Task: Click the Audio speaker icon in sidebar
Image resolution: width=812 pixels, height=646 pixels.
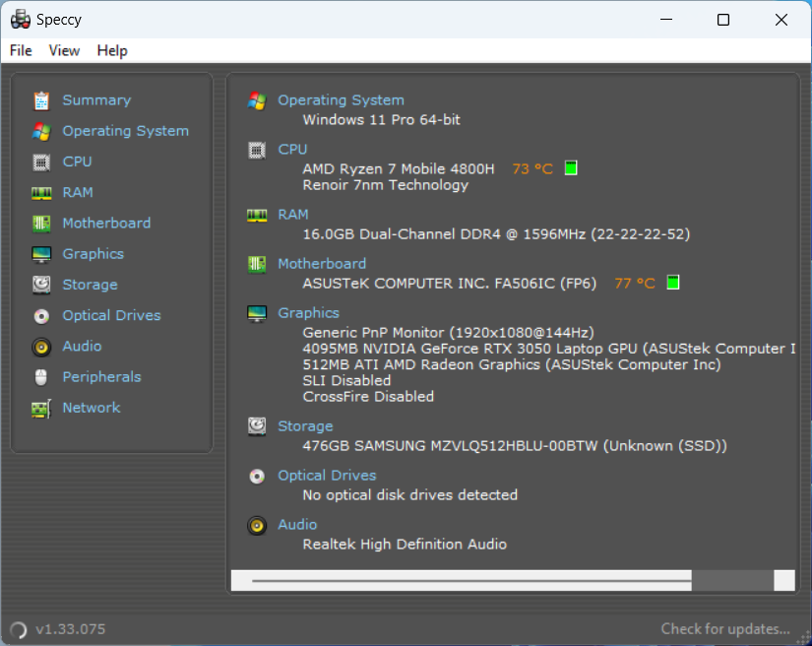Action: point(41,347)
